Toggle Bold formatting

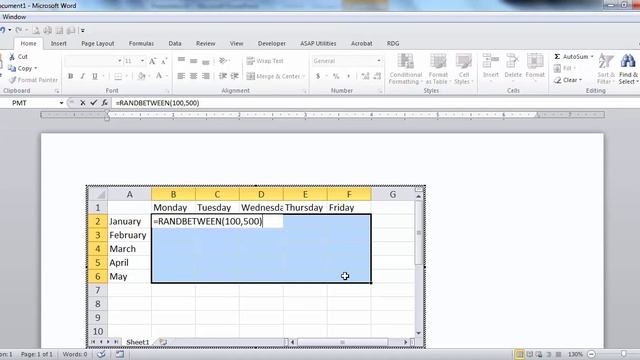point(71,76)
